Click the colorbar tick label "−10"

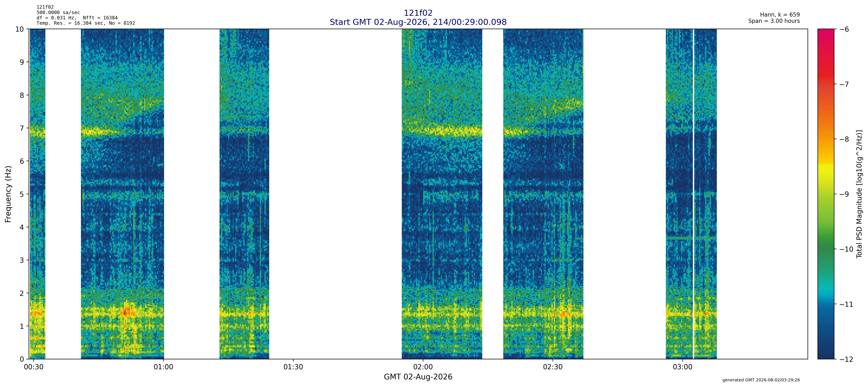[846, 249]
